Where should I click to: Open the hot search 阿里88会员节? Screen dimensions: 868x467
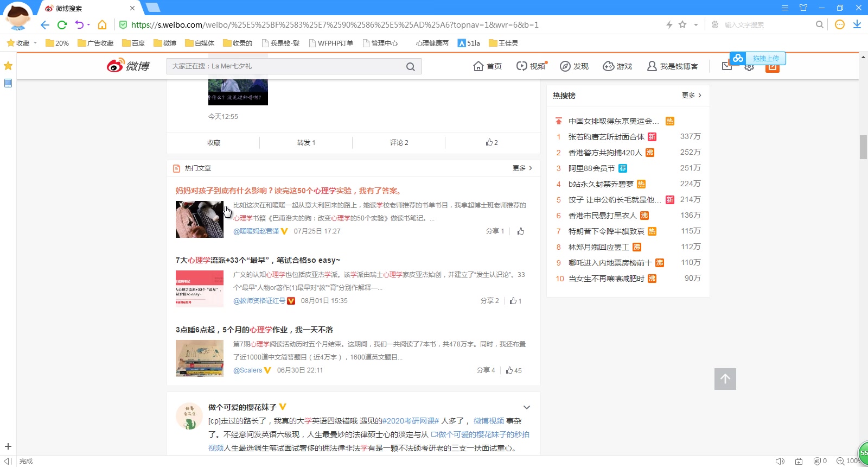[x=591, y=168]
